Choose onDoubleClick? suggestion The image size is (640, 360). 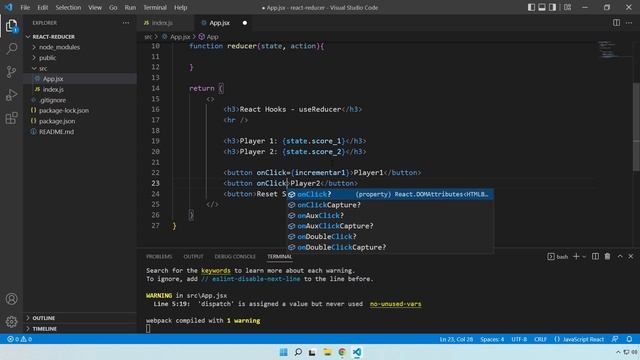[x=390, y=237]
